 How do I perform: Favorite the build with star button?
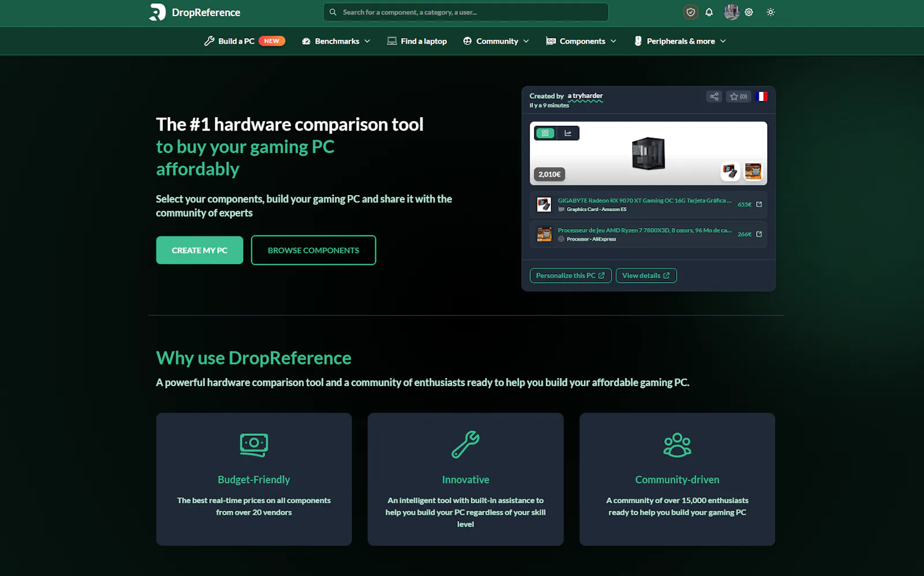click(739, 96)
